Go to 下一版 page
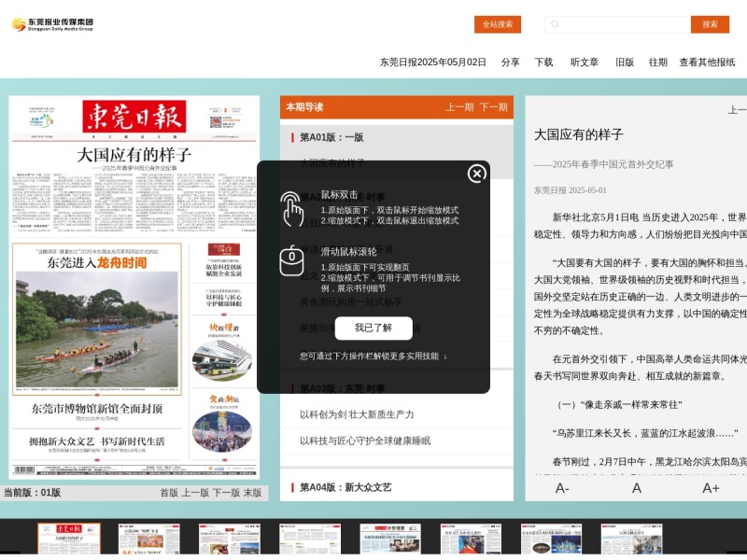 click(226, 493)
